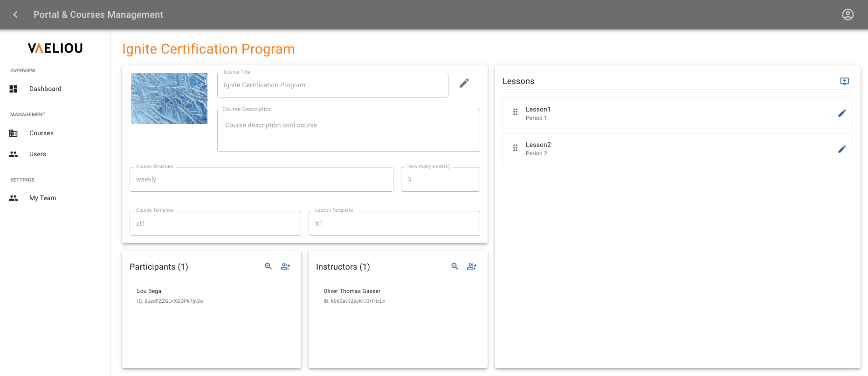Click the Dashboard grid icon
This screenshot has height=376, width=868.
14,89
